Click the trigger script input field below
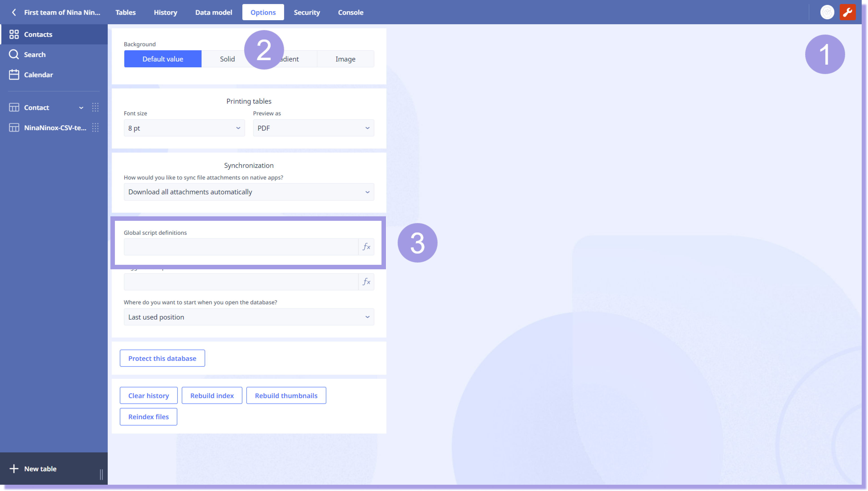Screen dimensions: 868x491 click(241, 282)
